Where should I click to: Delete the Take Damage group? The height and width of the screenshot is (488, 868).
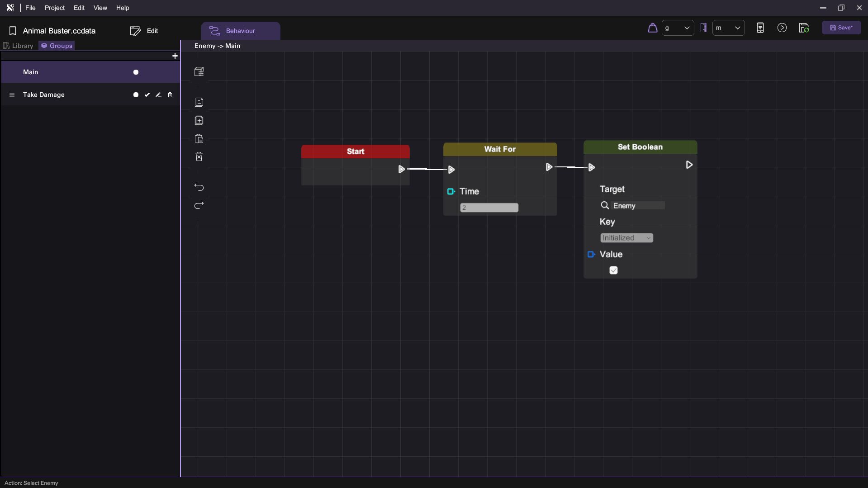click(170, 95)
